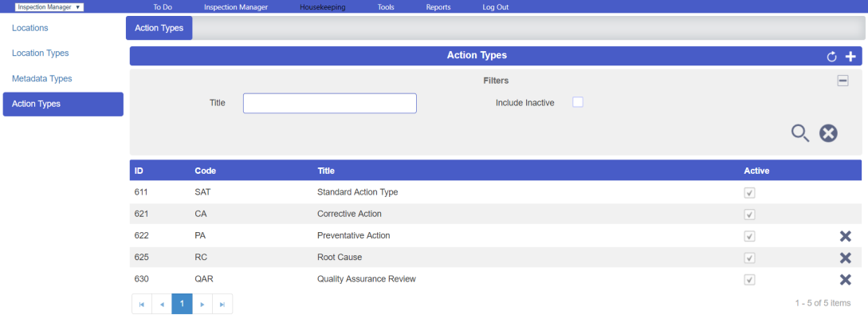Screen dimensions: 868x319
Task: Toggle Active checkbox for Root Cause
Action: (x=749, y=258)
